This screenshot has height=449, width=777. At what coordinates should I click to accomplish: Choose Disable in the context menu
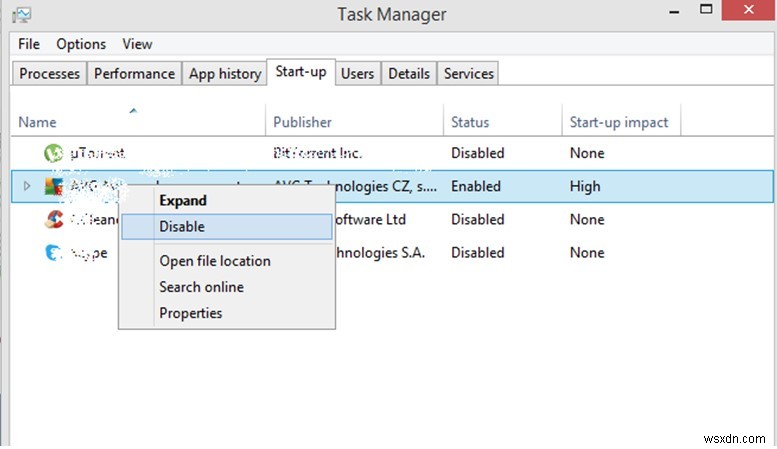coord(226,226)
